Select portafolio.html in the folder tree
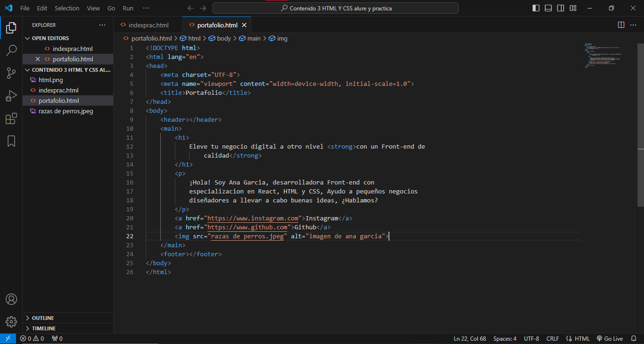Viewport: 644px width, 344px height. pos(68,101)
